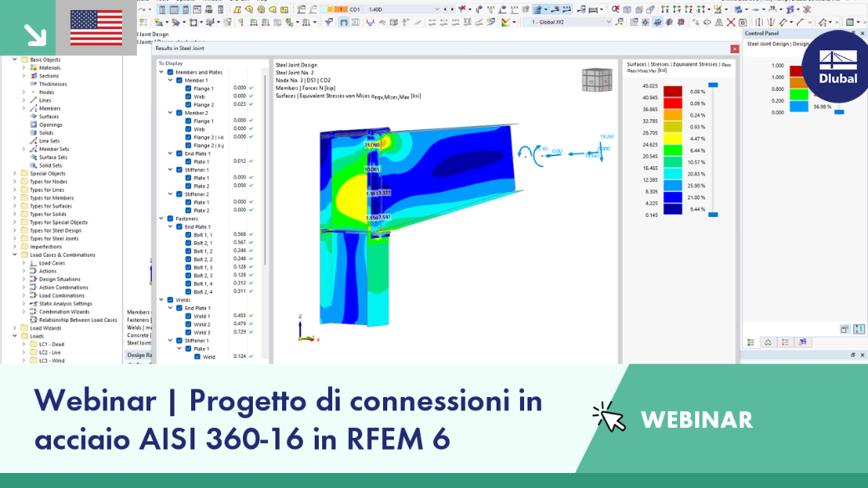Uncheck the Members and Plates checkbox
This screenshot has height=488, width=868.
coord(170,72)
